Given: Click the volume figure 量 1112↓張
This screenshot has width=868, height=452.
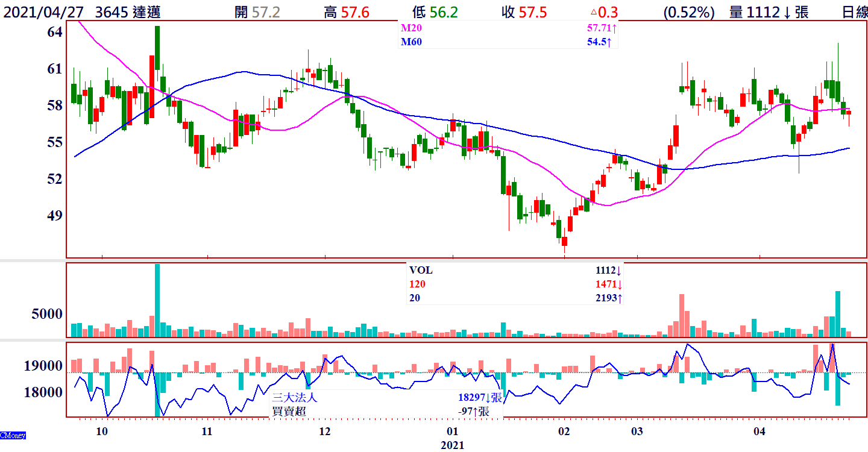Looking at the screenshot, I should point(769,11).
